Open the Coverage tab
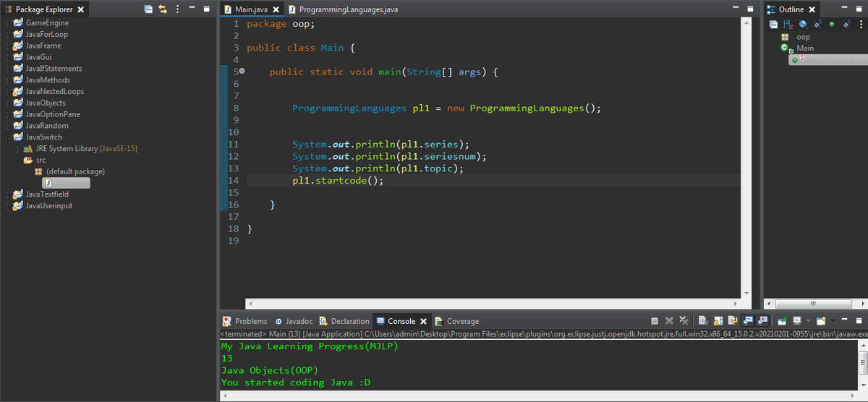868x402 pixels. (x=456, y=321)
